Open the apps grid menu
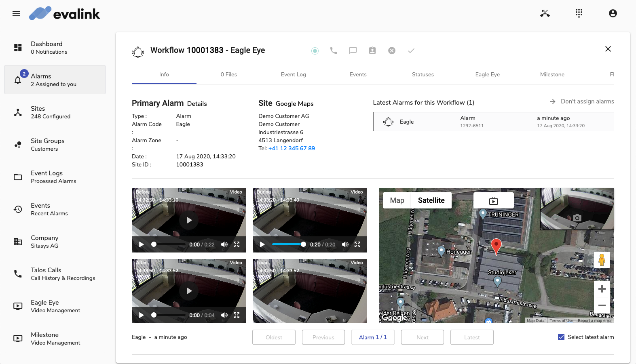 tap(579, 13)
